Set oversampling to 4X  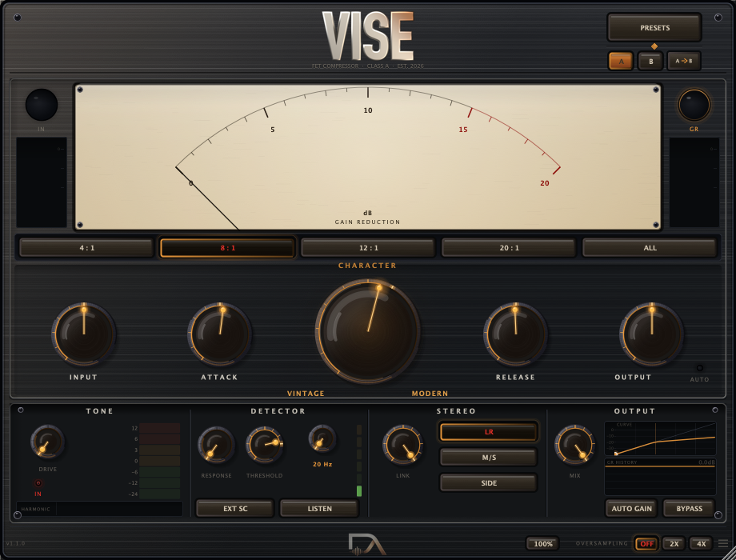702,543
